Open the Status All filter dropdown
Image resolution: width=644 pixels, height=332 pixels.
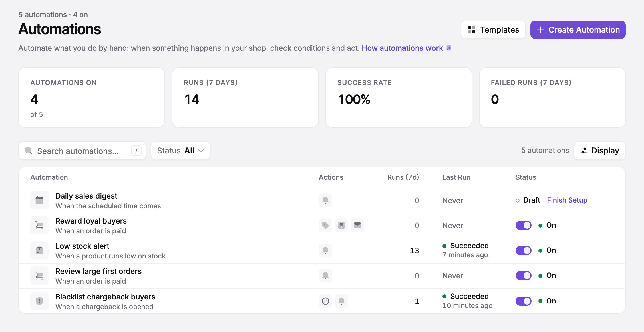click(x=181, y=151)
